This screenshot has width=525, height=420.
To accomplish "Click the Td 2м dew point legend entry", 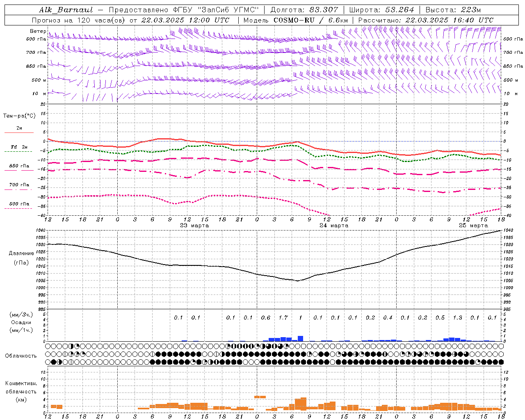I will coord(19,147).
